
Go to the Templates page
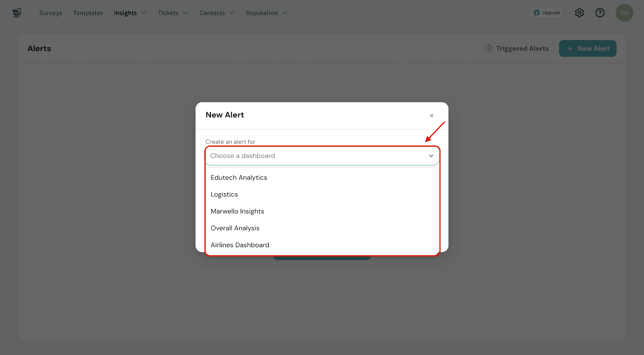88,13
